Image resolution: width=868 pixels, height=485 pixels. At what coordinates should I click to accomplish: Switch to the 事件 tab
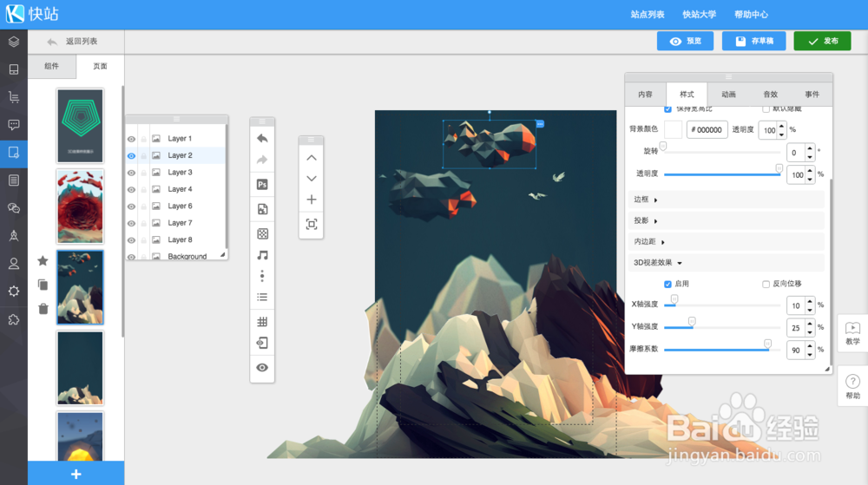(812, 95)
